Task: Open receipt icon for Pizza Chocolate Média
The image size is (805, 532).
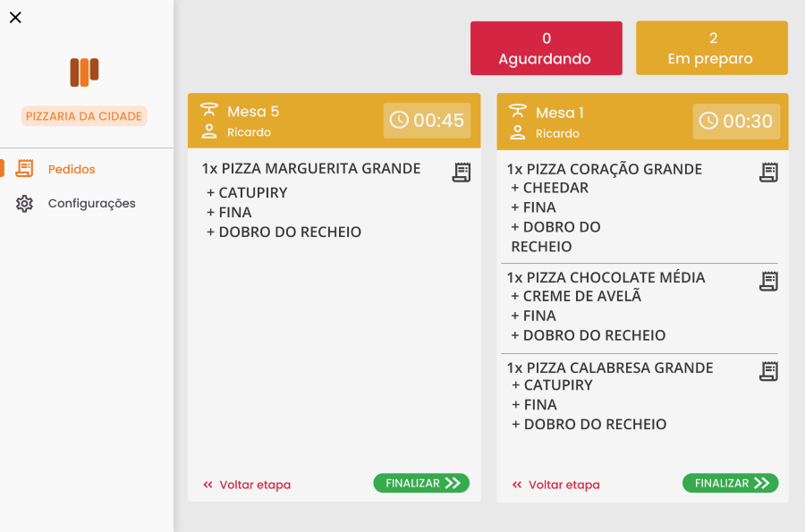Action: pos(768,281)
